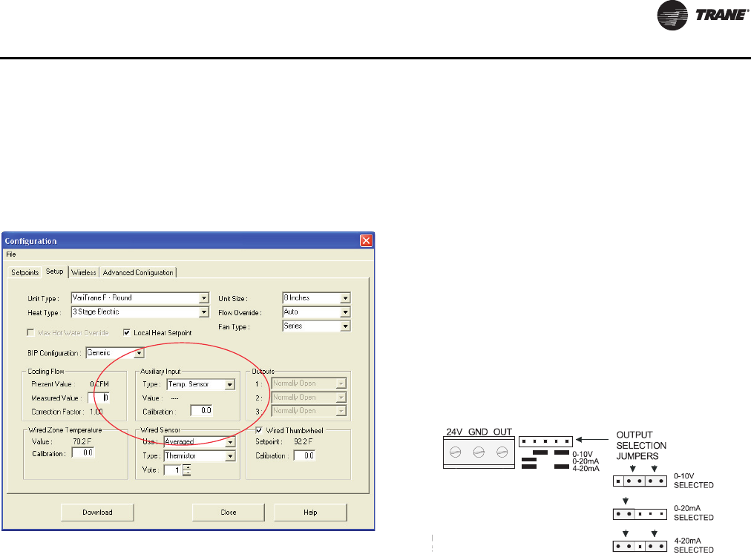Click the Correction Factor 1.00 value
The image size is (751, 560).
(x=96, y=412)
